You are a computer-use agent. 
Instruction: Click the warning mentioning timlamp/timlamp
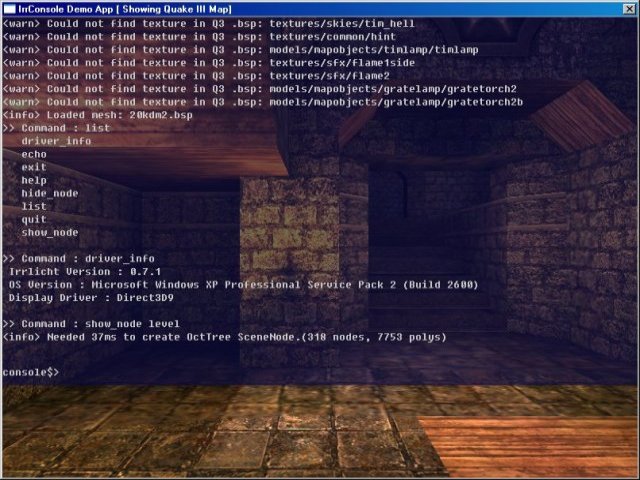240,50
